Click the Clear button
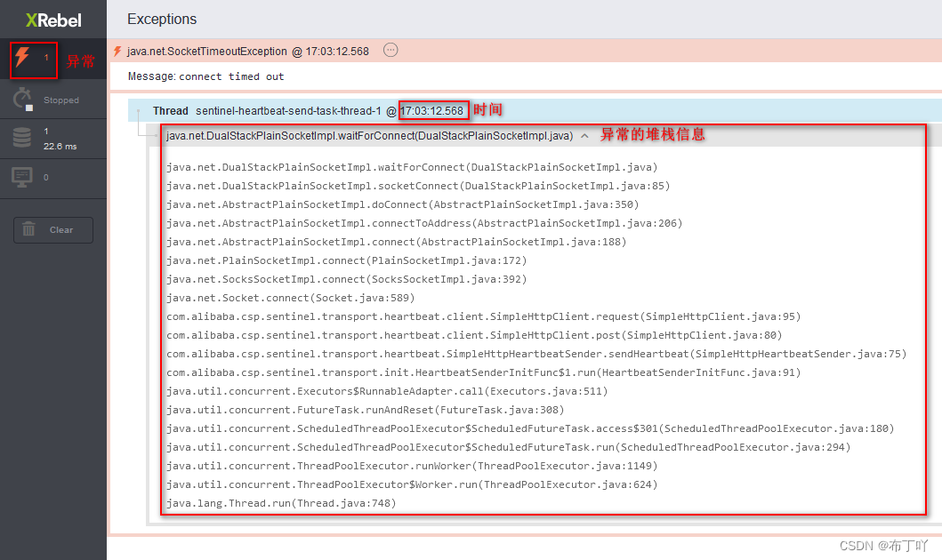 click(53, 230)
